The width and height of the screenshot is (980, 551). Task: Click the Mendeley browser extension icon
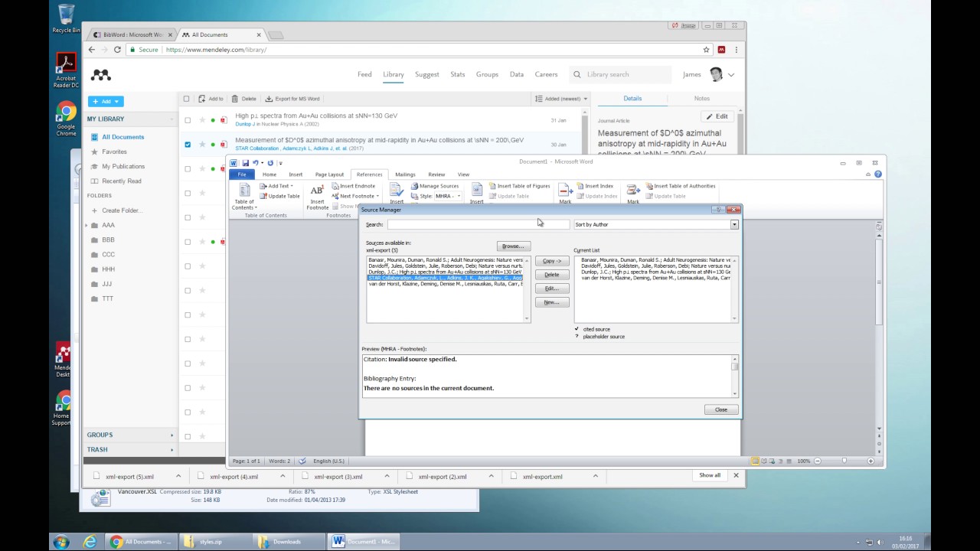coord(721,50)
